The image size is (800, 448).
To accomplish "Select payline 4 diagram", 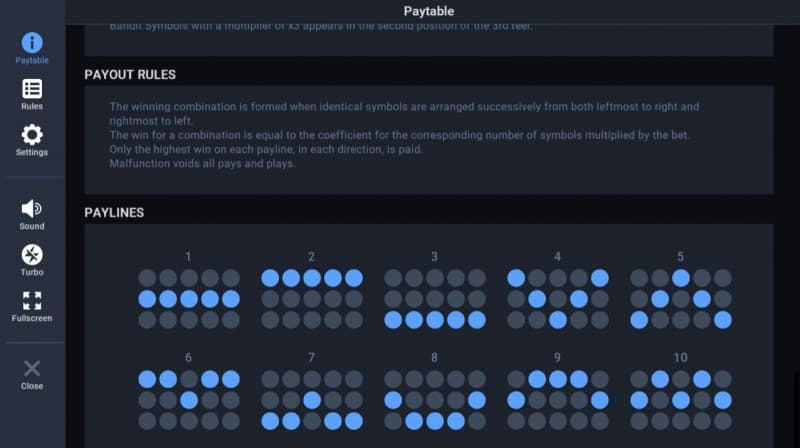I will [557, 298].
